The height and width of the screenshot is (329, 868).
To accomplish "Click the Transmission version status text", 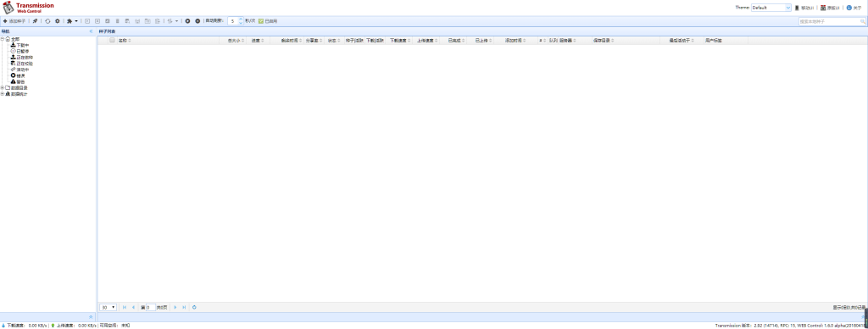I will coord(789,326).
